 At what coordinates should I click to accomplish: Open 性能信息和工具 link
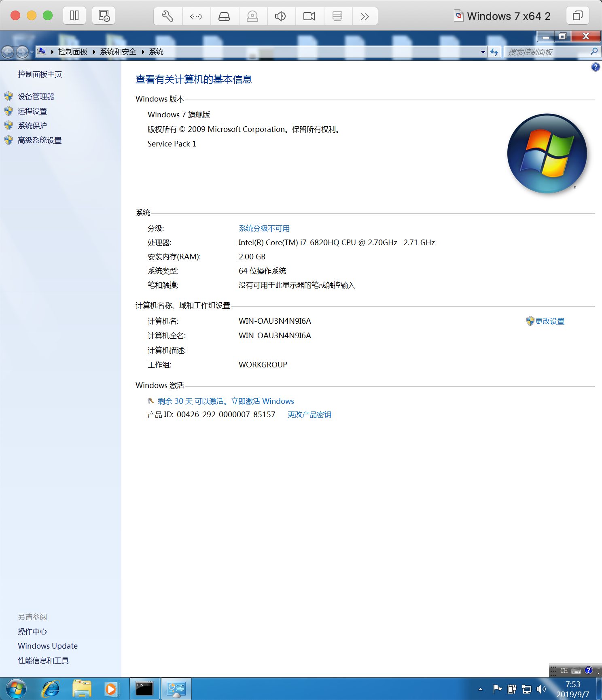pyautogui.click(x=43, y=661)
